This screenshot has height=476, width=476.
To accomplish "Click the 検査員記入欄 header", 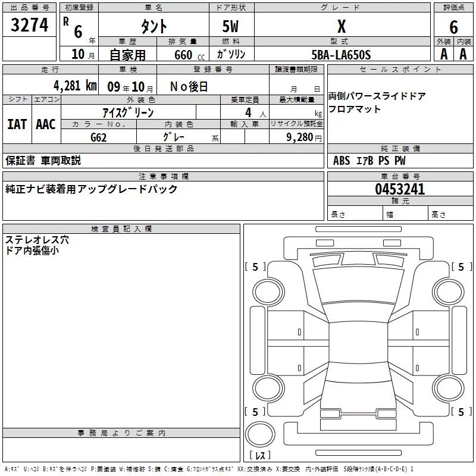I will click(x=121, y=229).
